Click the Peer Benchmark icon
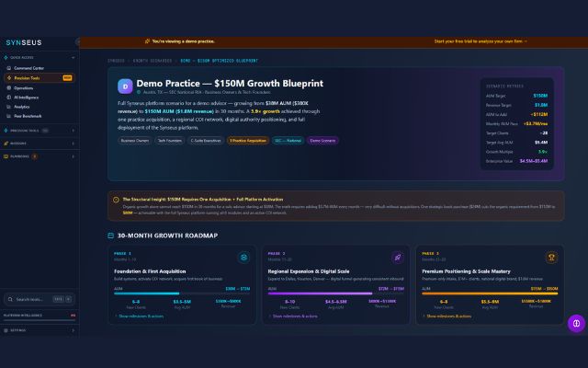The width and height of the screenshot is (588, 368). pyautogui.click(x=9, y=116)
